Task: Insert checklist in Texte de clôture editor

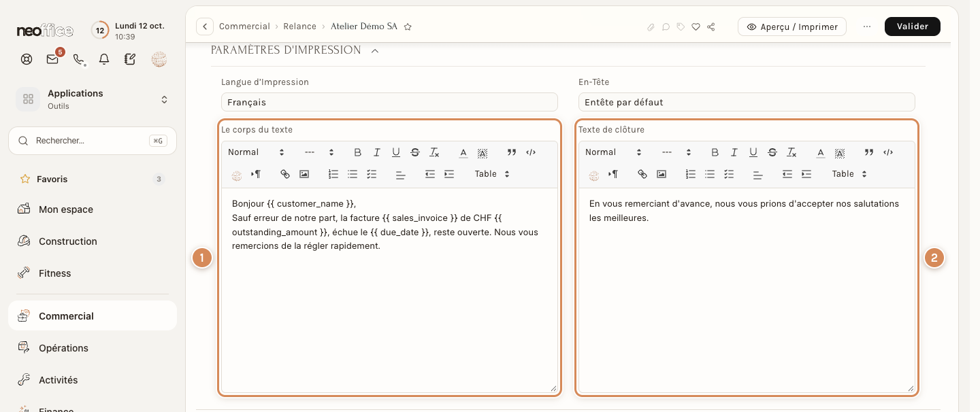Action: click(729, 174)
